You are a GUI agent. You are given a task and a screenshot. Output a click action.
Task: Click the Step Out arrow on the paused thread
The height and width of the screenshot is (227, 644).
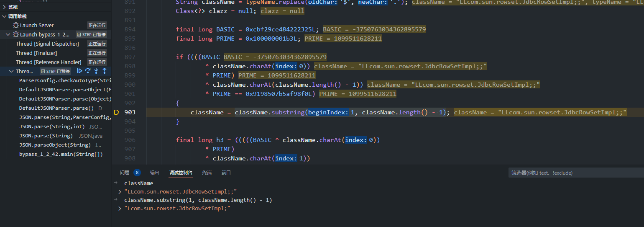click(x=105, y=71)
